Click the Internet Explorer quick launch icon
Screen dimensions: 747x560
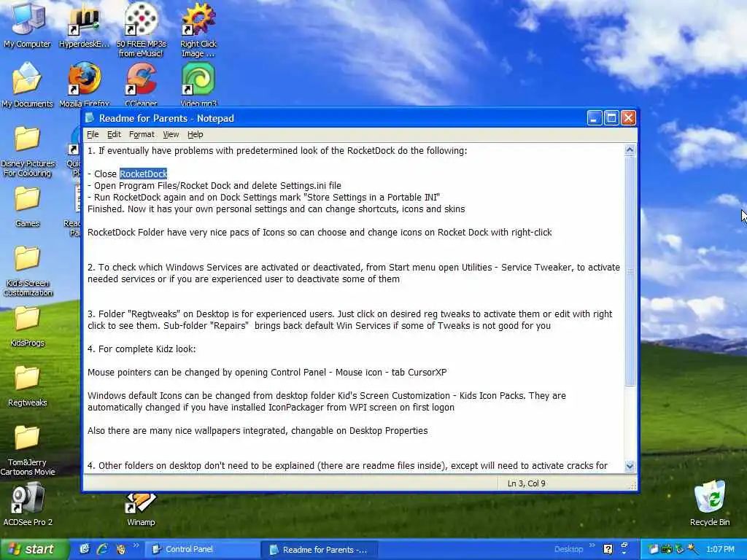(102, 549)
